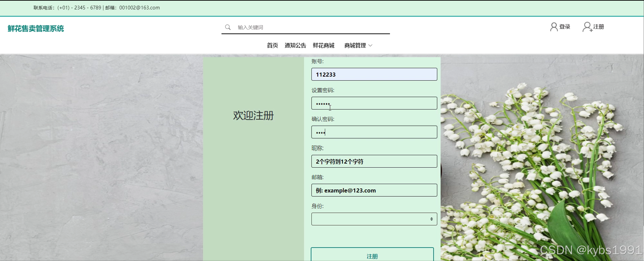Open 商城管理 navigation menu
The height and width of the screenshot is (261, 644).
coord(355,45)
